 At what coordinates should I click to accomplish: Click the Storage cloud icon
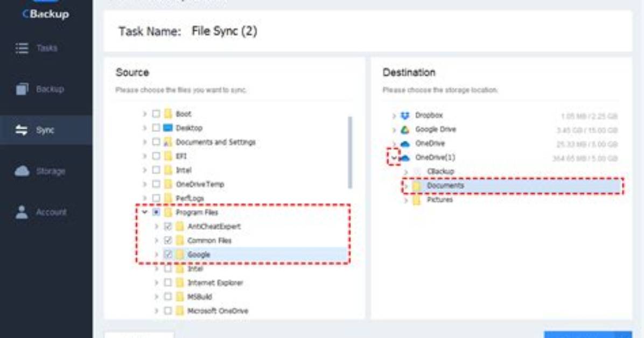[22, 171]
